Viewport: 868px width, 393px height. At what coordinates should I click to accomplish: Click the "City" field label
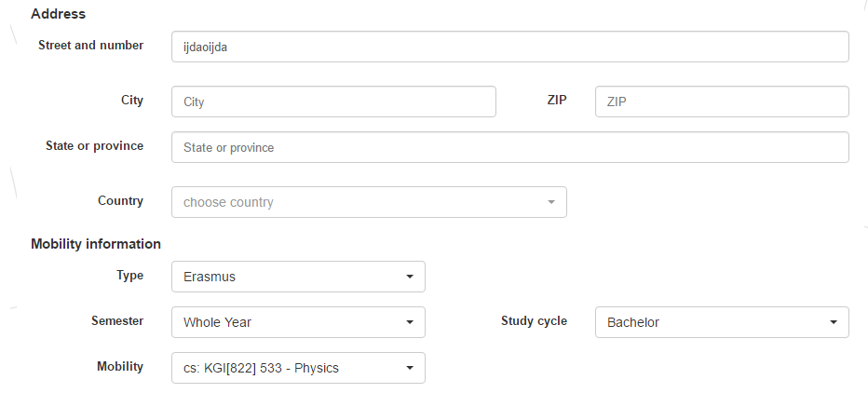point(132,100)
